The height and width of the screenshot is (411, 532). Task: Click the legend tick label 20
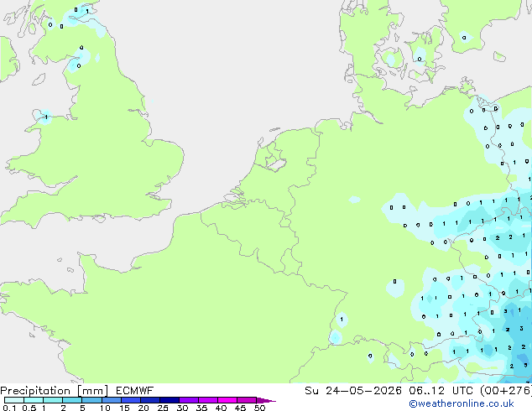[x=143, y=408]
